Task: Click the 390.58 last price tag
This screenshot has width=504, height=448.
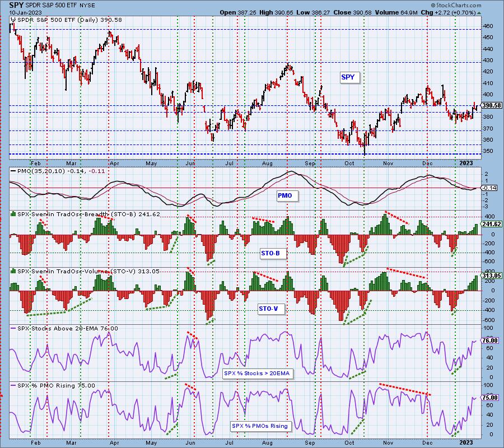Action: pos(492,105)
